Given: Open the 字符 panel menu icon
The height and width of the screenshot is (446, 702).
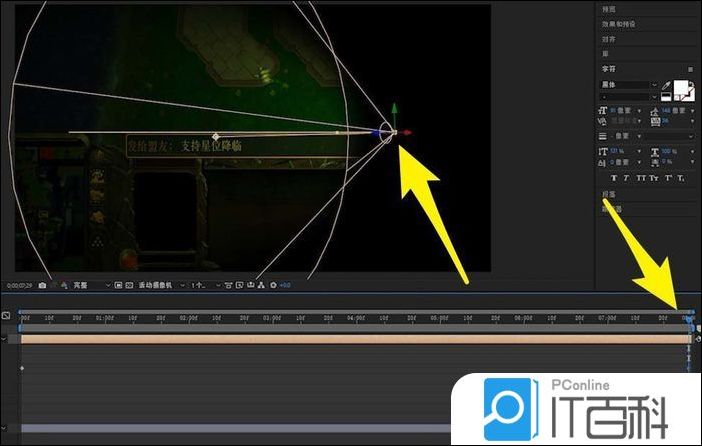Looking at the screenshot, I should click(x=691, y=69).
